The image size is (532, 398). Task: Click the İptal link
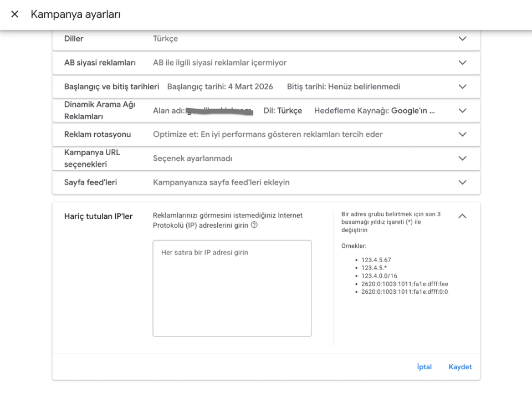424,366
